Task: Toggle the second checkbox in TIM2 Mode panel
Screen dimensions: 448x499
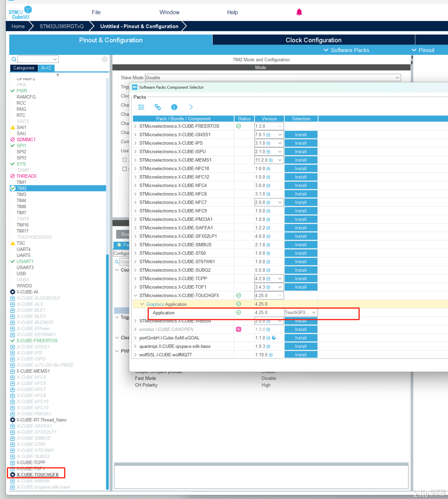Action: [125, 169]
